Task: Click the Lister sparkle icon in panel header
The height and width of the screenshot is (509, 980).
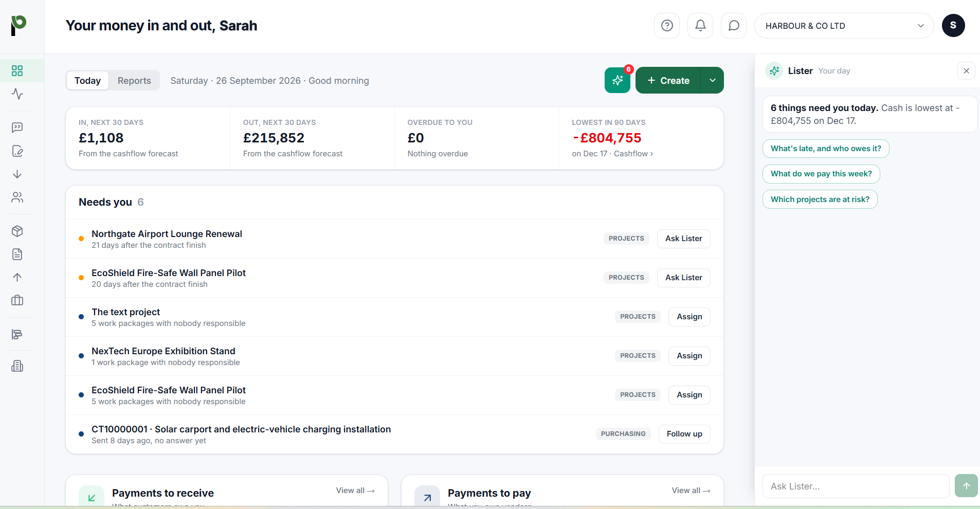Action: 774,71
